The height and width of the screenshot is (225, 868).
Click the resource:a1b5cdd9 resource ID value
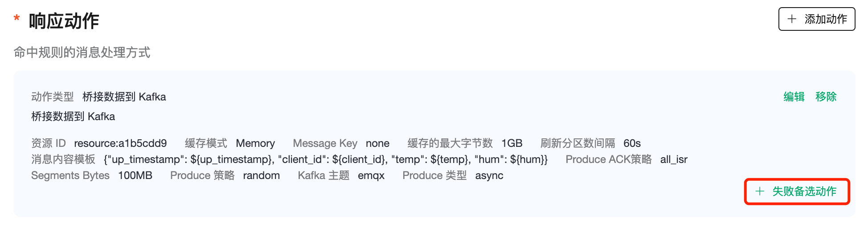[120, 143]
